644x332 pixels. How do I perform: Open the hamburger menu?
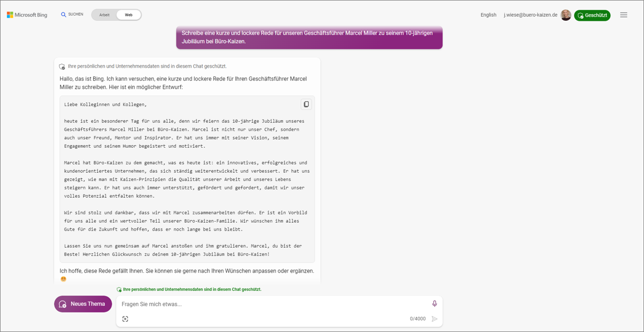[x=624, y=15]
